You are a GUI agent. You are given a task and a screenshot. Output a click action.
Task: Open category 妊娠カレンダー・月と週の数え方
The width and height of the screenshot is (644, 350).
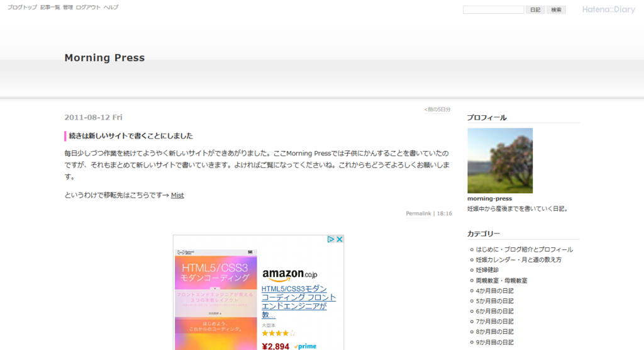click(x=518, y=260)
